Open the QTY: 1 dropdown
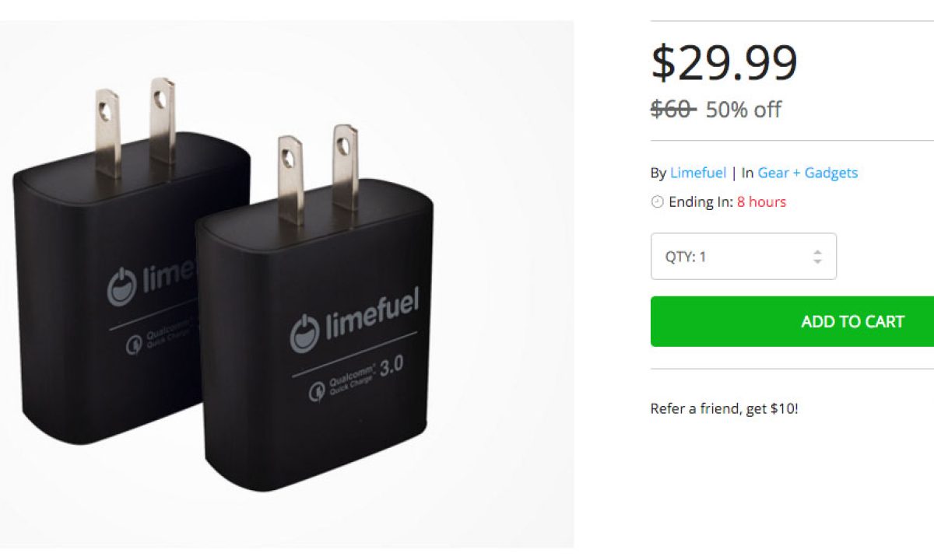Viewport: 934px width, 560px height. (743, 256)
